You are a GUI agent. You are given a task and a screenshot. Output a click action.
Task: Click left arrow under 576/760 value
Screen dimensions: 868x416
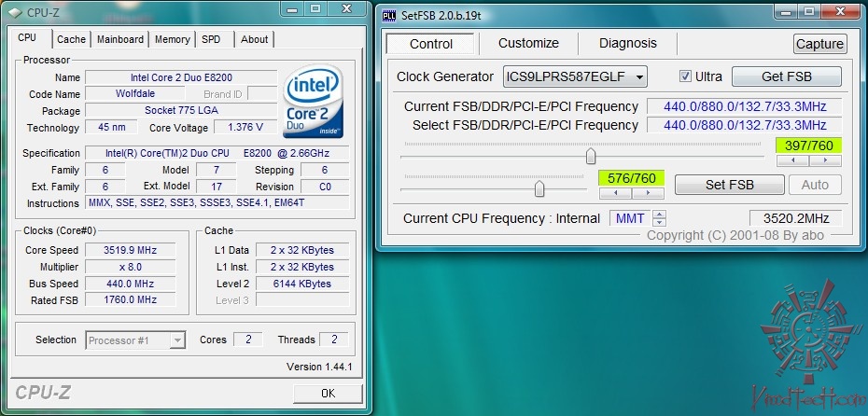pos(615,193)
